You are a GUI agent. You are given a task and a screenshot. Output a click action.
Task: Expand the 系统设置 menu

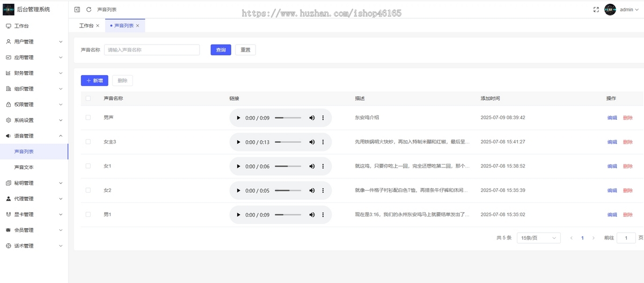click(61, 120)
